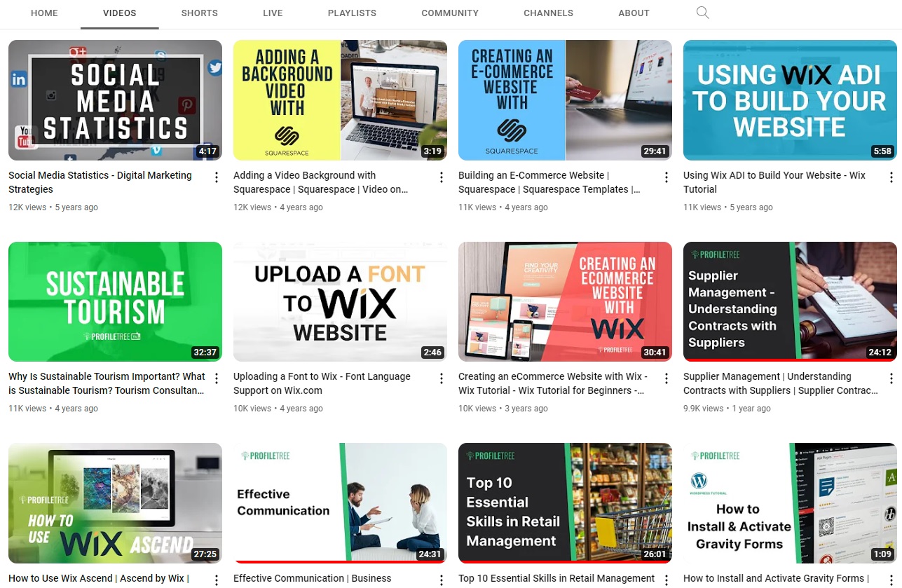Go to the Community tab
Image resolution: width=902 pixels, height=588 pixels.
click(450, 13)
